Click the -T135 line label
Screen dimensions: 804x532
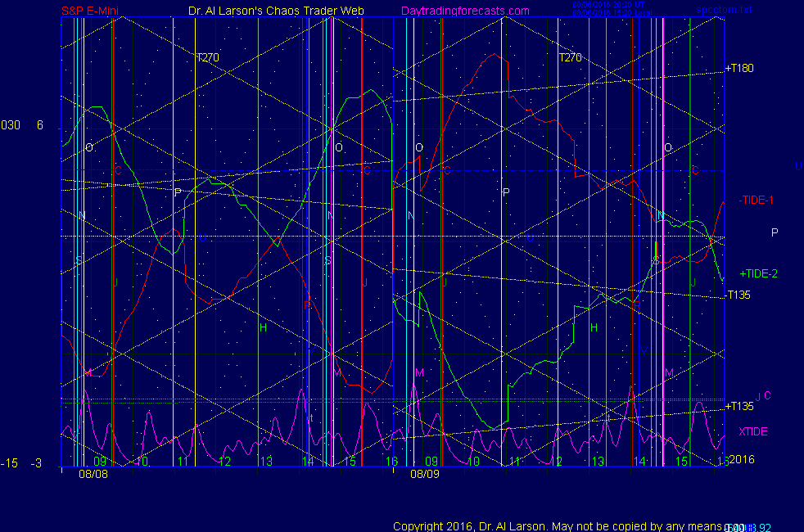point(739,295)
